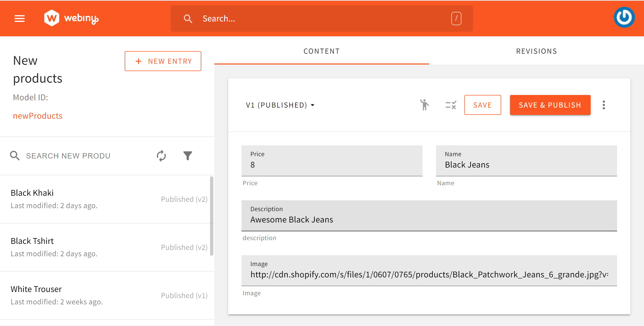Click the checklist rules icon
This screenshot has height=326, width=644.
451,105
